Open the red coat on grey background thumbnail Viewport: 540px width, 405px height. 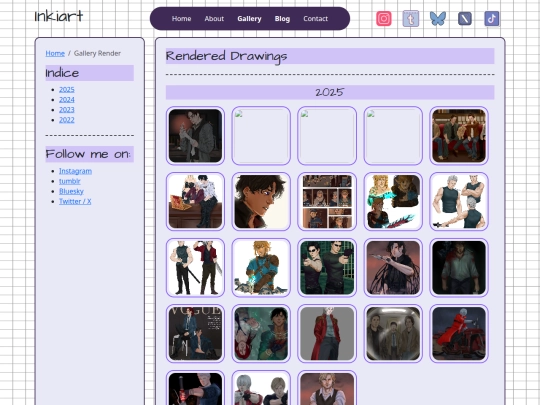click(327, 333)
